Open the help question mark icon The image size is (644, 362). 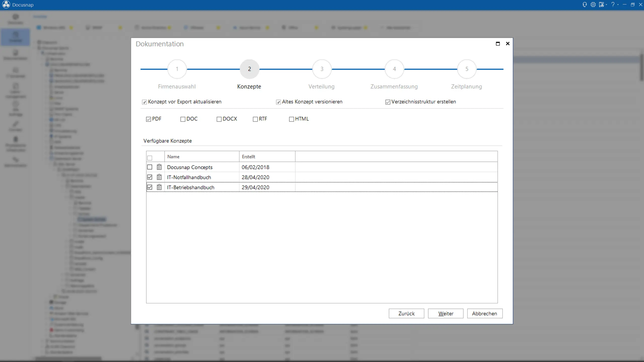[613, 5]
